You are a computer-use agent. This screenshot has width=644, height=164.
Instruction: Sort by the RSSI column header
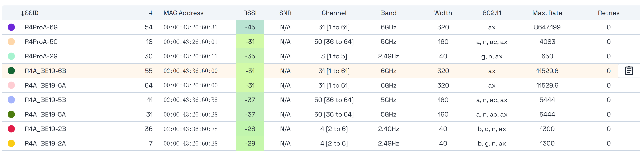(250, 13)
